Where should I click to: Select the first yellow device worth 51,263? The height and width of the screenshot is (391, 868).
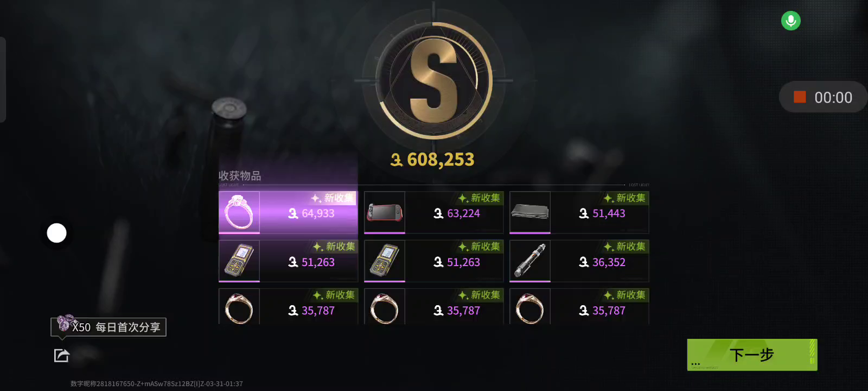click(x=288, y=261)
